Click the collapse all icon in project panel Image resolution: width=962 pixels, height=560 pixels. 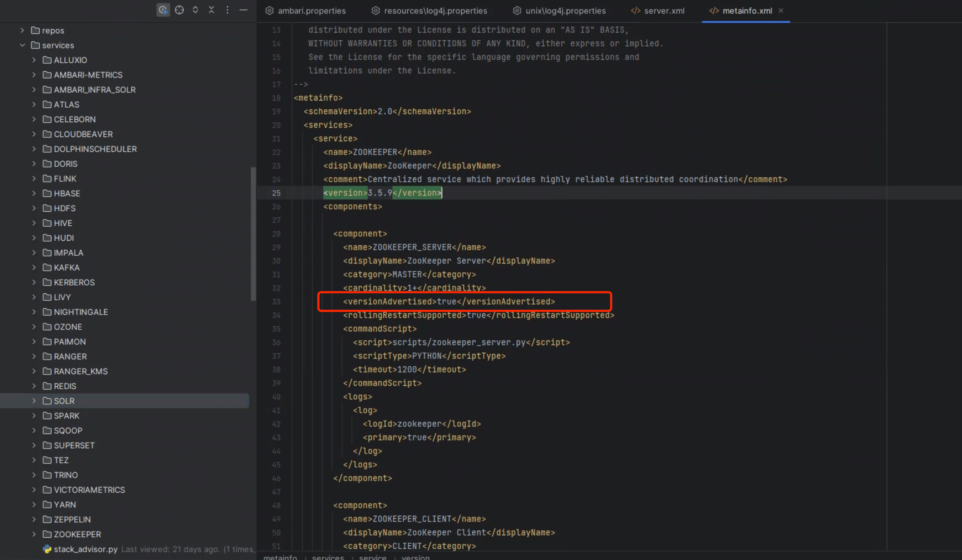click(211, 10)
